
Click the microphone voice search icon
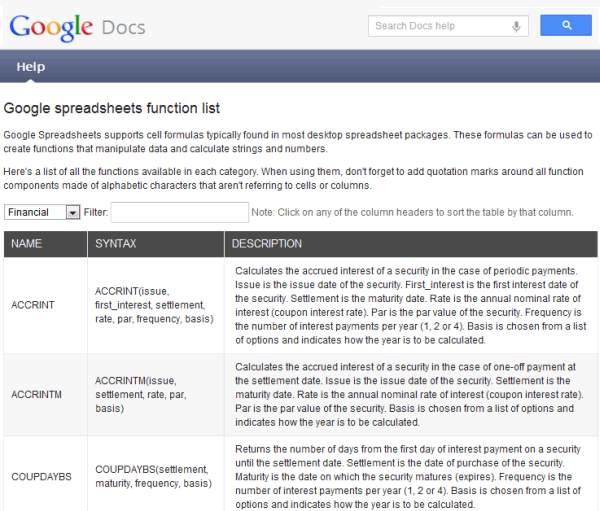(x=516, y=26)
